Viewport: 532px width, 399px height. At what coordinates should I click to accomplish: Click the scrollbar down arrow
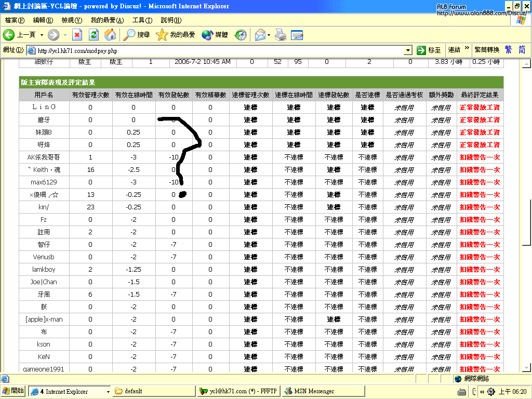click(x=526, y=367)
